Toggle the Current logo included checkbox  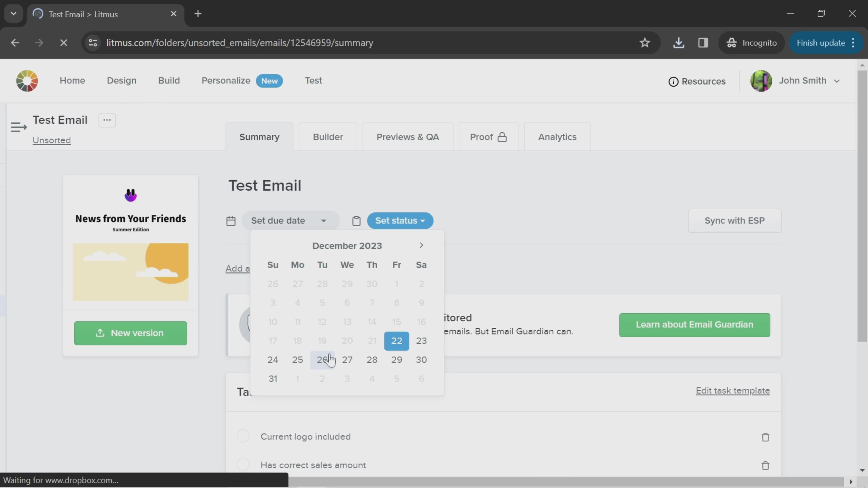tap(243, 436)
